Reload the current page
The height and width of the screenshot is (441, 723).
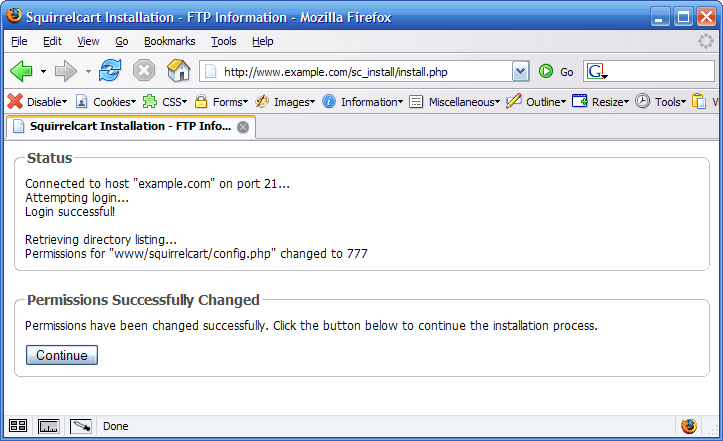pos(109,71)
